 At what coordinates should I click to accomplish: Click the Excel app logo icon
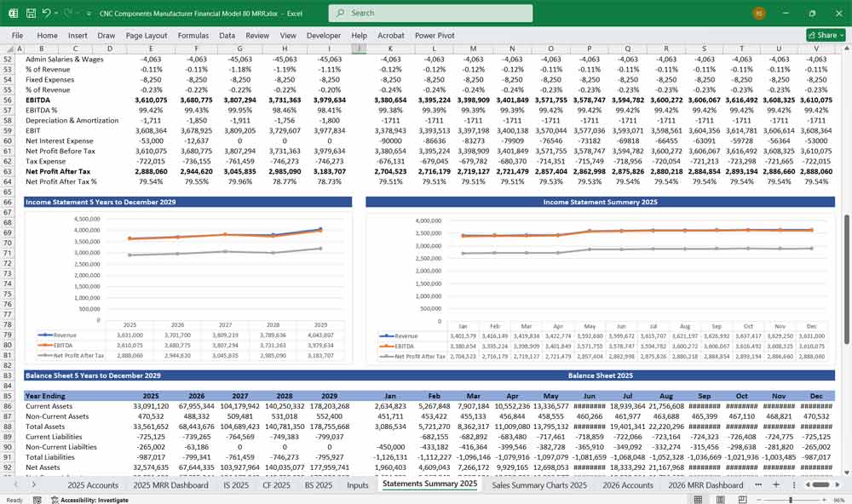pos(13,13)
